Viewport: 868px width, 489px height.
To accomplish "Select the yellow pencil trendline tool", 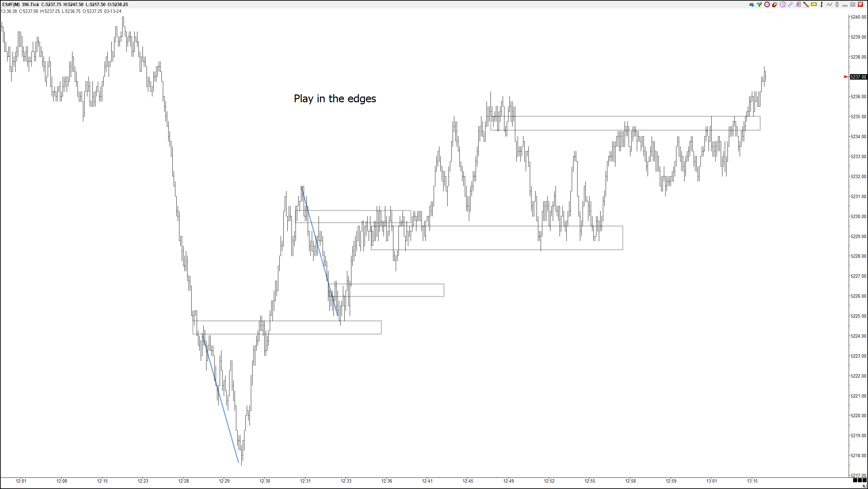I will (806, 4).
